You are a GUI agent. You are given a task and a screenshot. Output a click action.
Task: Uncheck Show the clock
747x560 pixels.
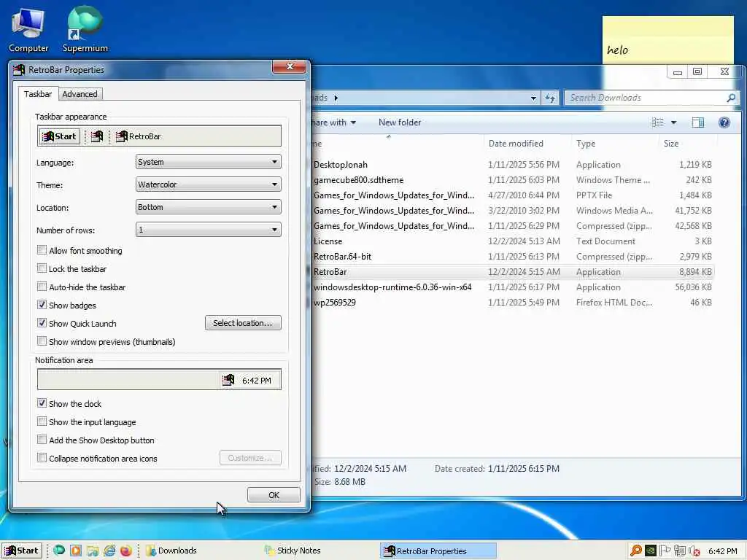(42, 403)
